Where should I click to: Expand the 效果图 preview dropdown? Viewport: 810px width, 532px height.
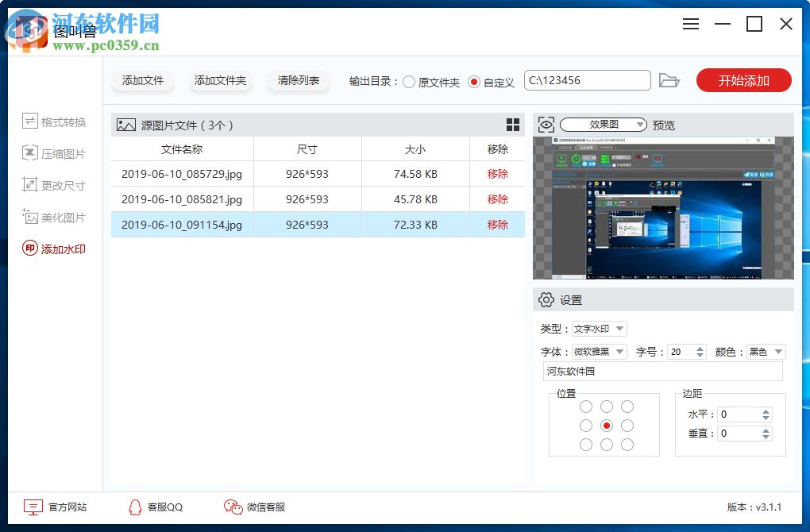[x=641, y=124]
